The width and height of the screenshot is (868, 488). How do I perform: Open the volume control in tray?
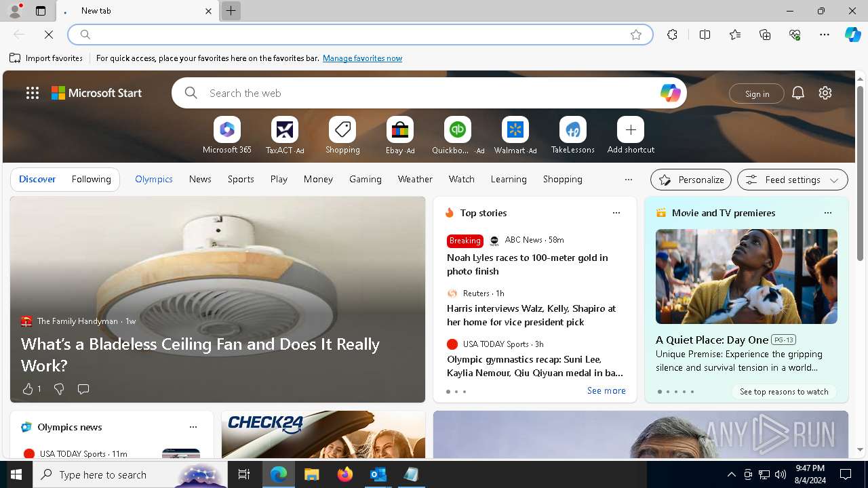(781, 474)
